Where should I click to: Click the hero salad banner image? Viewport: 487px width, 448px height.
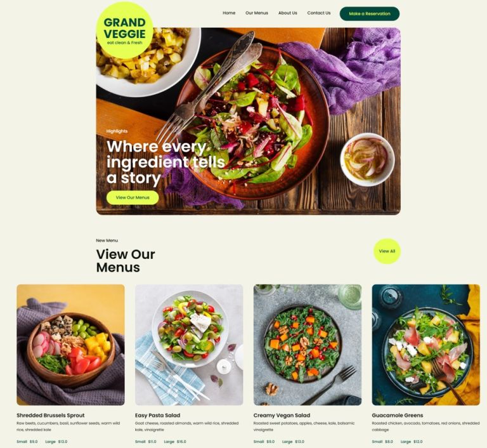coord(249,121)
